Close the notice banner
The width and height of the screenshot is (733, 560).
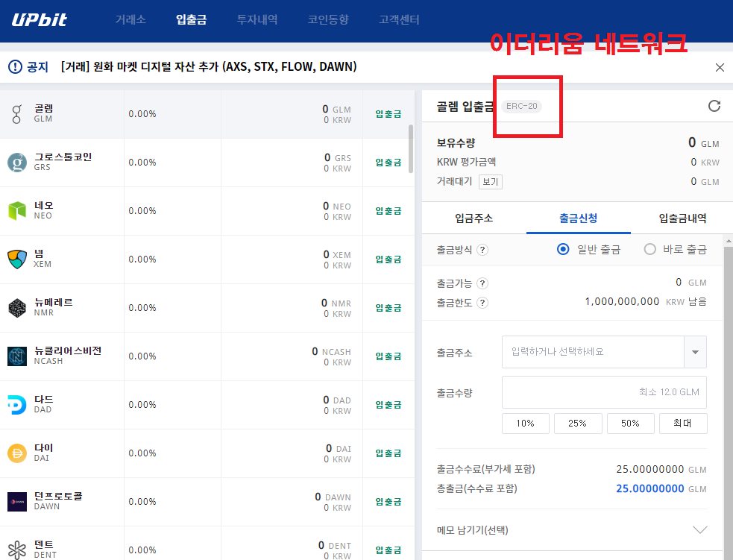[x=720, y=68]
